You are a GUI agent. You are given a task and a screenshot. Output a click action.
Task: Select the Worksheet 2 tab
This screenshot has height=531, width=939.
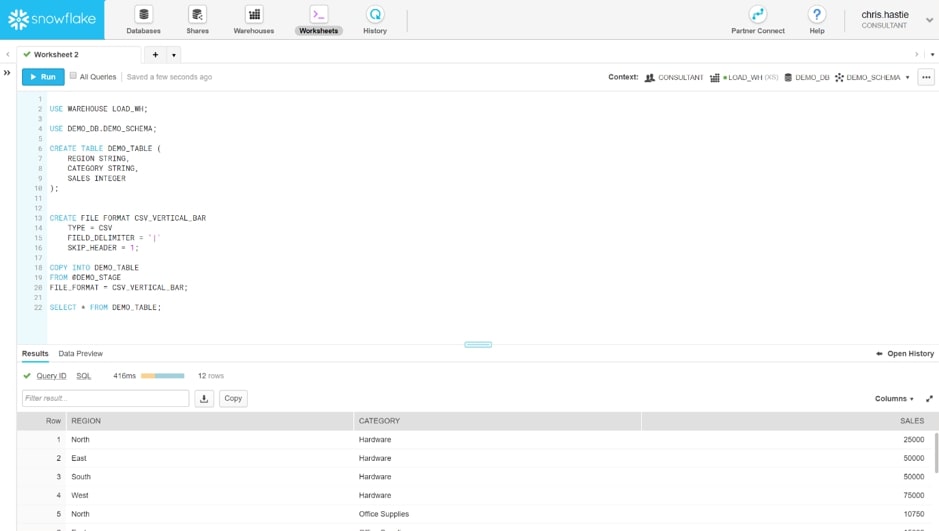(x=56, y=55)
